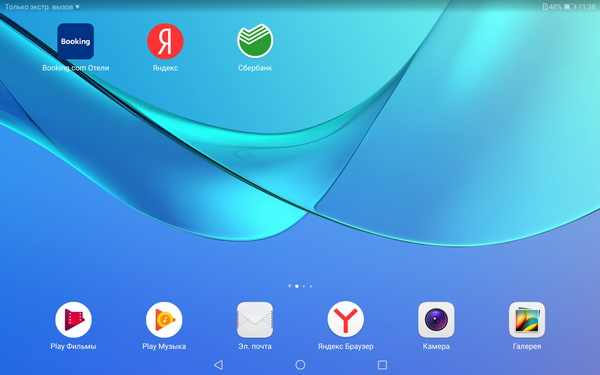
Task: Tap the small icon beside the carrier text
Action: click(78, 7)
